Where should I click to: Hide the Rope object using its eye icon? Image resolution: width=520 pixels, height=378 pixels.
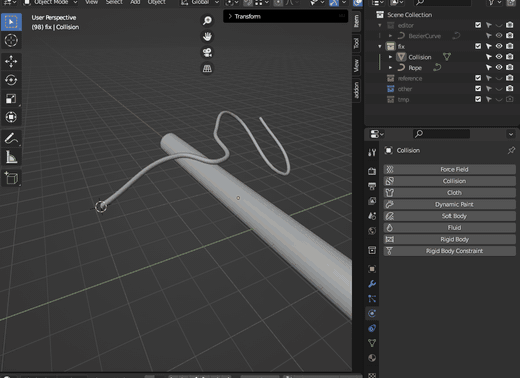tap(499, 67)
